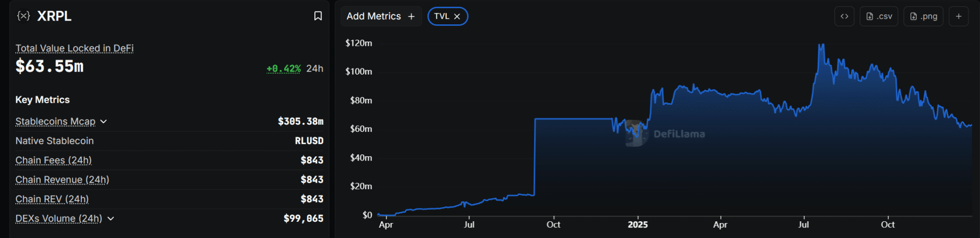Screen dimensions: 980x238
Task: Open the Add Metrics menu
Action: click(x=381, y=16)
